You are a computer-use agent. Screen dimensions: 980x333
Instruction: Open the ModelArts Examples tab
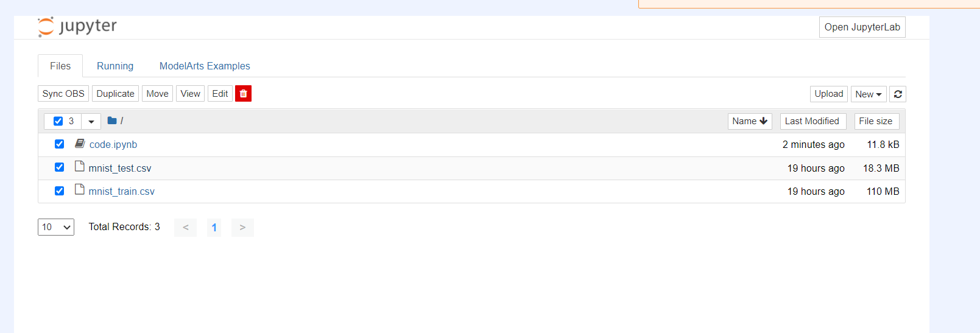pyautogui.click(x=205, y=66)
